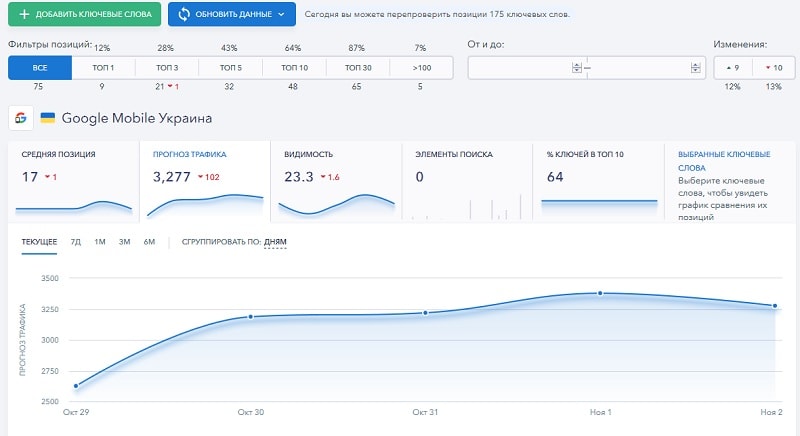The height and width of the screenshot is (436, 800).
Task: Click the Сегодня вы можете перепроверить message
Action: click(437, 14)
